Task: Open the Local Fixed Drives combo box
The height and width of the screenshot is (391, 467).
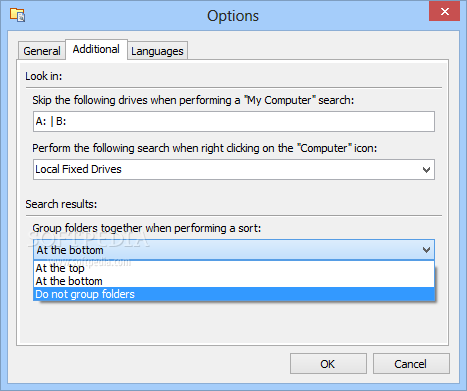Action: pos(234,169)
